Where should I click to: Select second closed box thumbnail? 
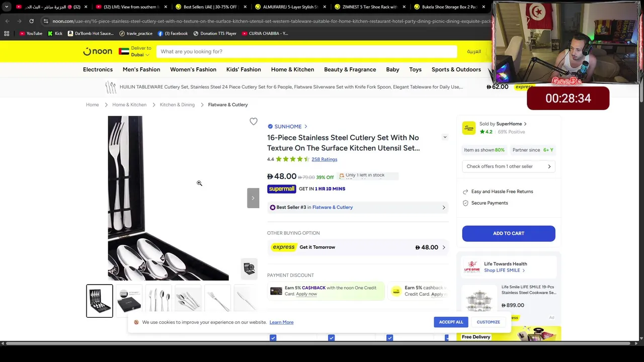(129, 301)
